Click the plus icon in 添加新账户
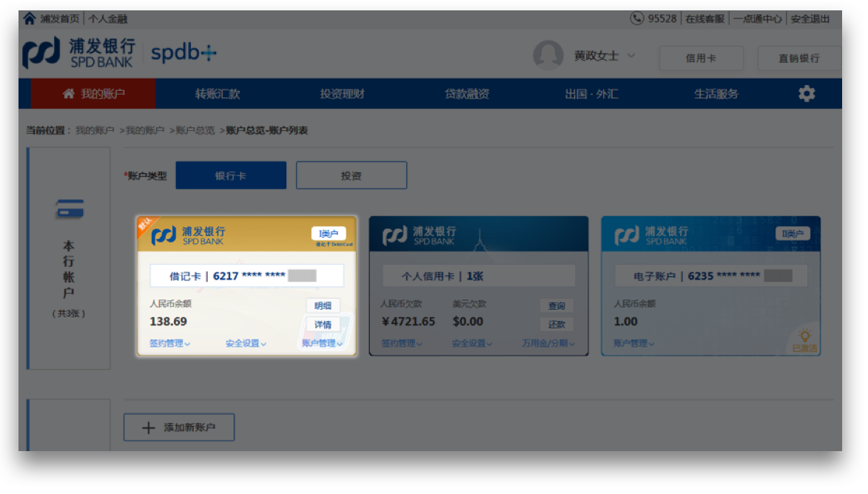The width and height of the screenshot is (868, 494). [148, 427]
